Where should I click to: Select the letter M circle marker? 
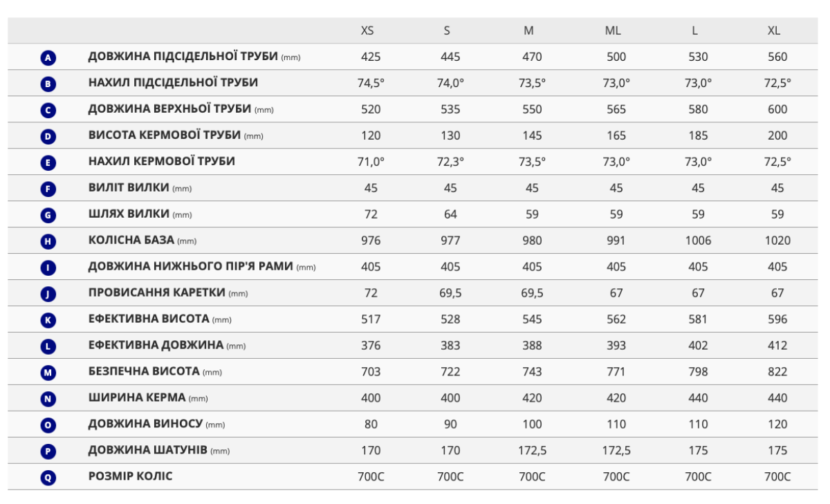click(x=48, y=373)
